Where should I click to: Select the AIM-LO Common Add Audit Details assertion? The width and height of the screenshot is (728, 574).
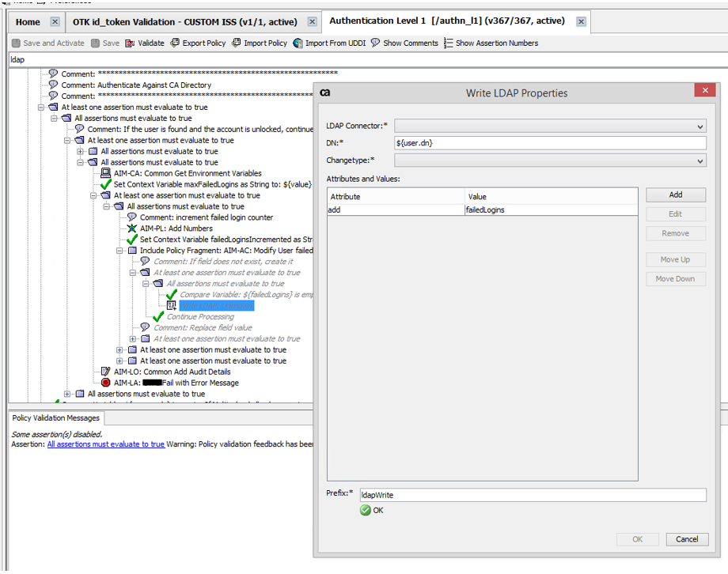[x=172, y=372]
